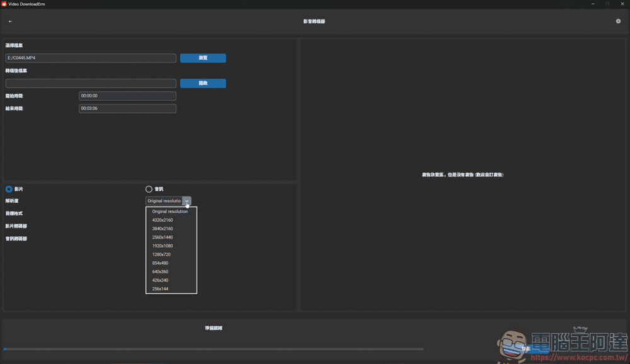The width and height of the screenshot is (630, 364).
Task: Minimize the Video DownloadErm window
Action: coord(593,4)
